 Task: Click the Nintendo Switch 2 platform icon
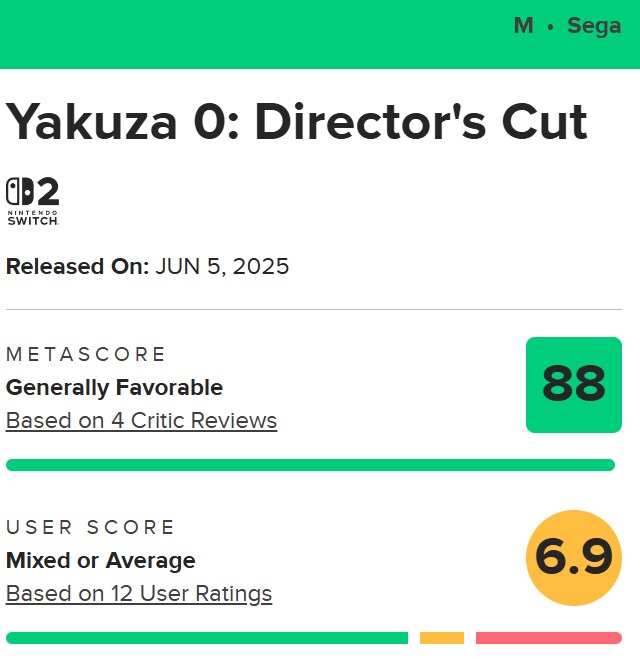33,201
